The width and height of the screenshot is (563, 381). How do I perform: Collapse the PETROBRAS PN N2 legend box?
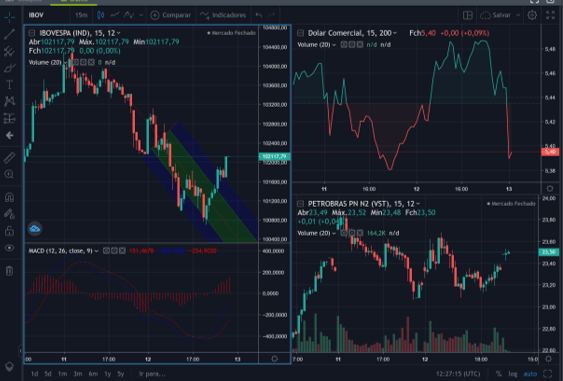coord(300,204)
